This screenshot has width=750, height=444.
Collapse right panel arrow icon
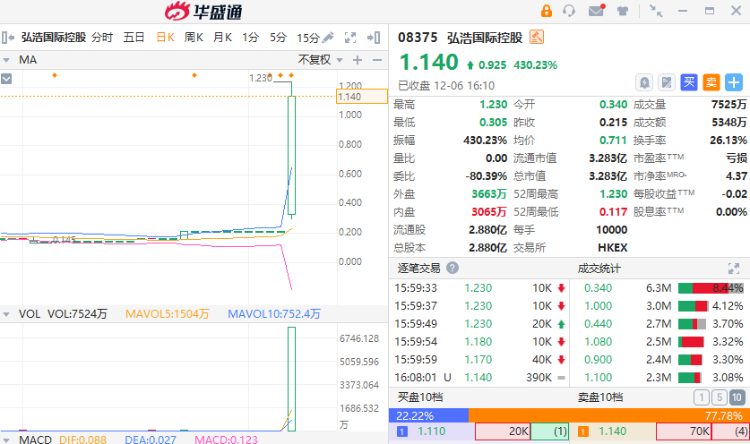tap(374, 37)
